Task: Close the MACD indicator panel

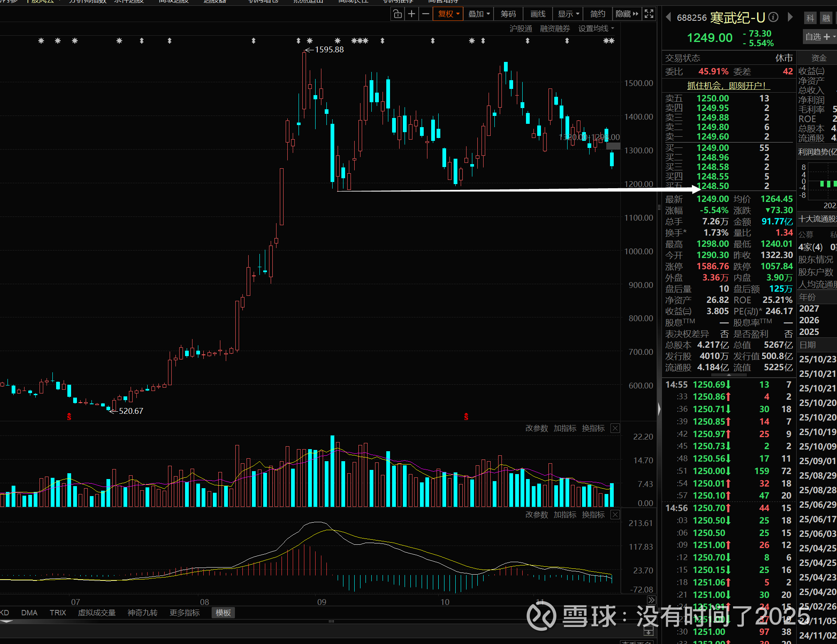Action: coord(615,515)
